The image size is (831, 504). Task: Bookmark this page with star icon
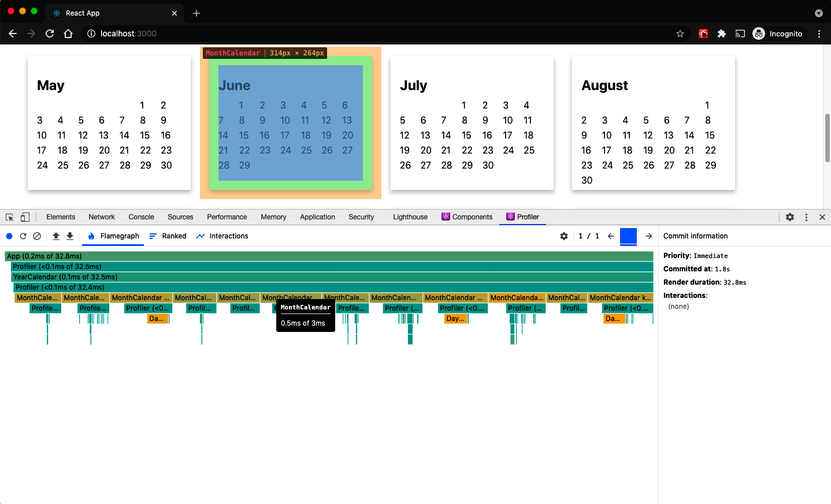click(680, 33)
